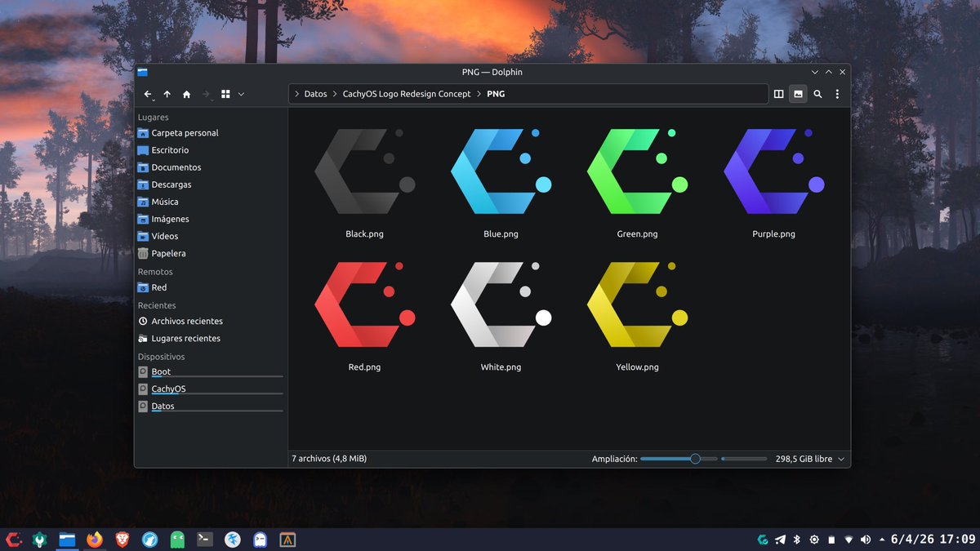The image size is (980, 551).
Task: Click the 7 archivos status text
Action: click(329, 459)
